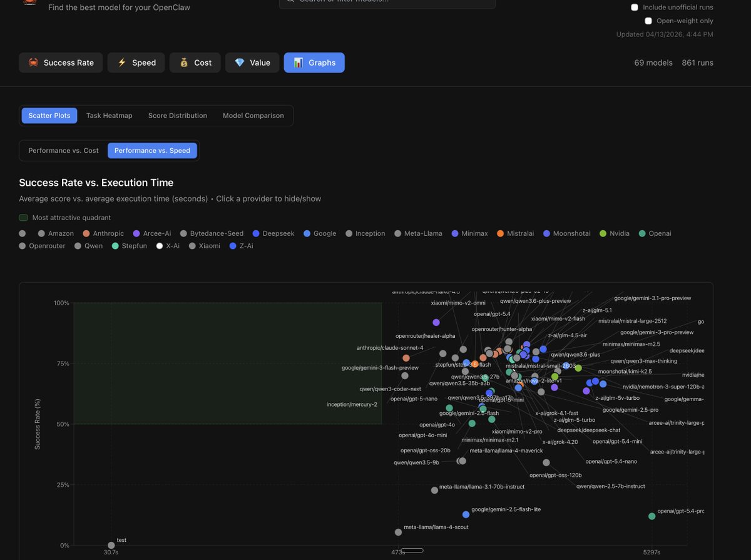Show the X-Ai provider legend entry

168,246
